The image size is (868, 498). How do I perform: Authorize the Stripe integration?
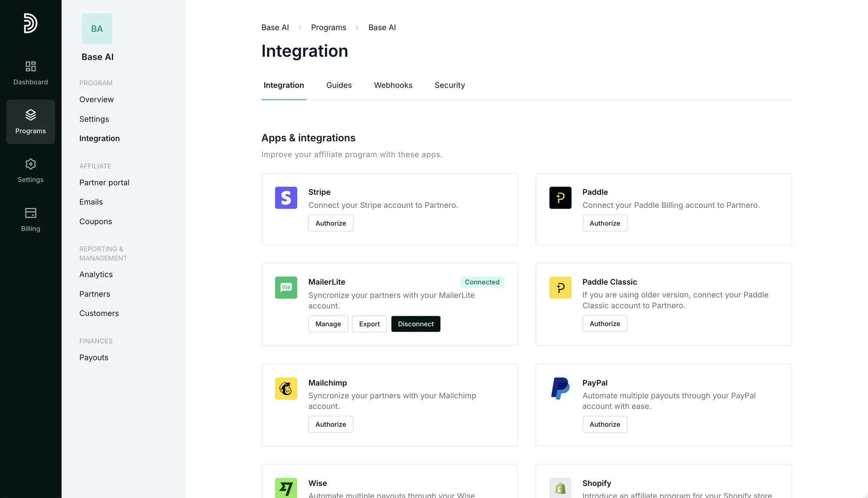coord(330,223)
